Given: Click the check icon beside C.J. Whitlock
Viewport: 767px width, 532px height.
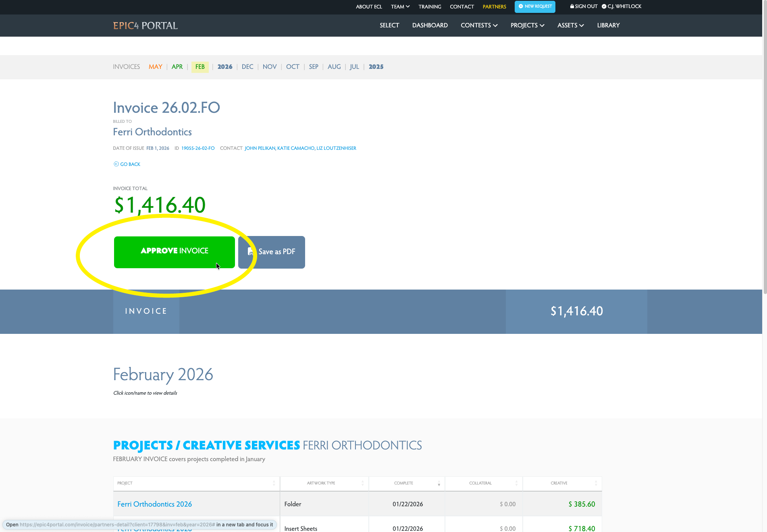Looking at the screenshot, I should click(x=604, y=6).
